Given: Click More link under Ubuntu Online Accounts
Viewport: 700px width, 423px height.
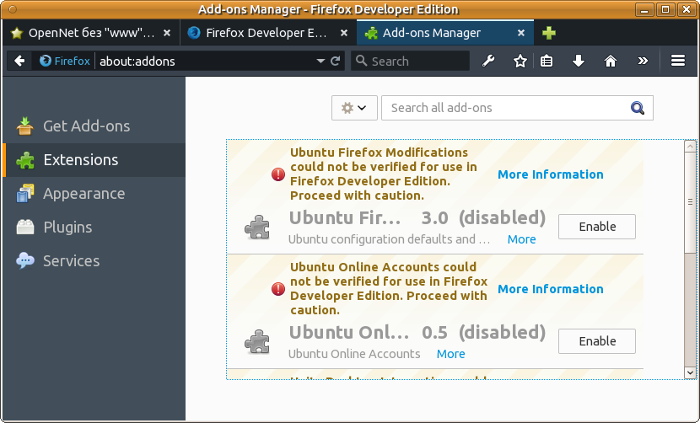Looking at the screenshot, I should 450,354.
